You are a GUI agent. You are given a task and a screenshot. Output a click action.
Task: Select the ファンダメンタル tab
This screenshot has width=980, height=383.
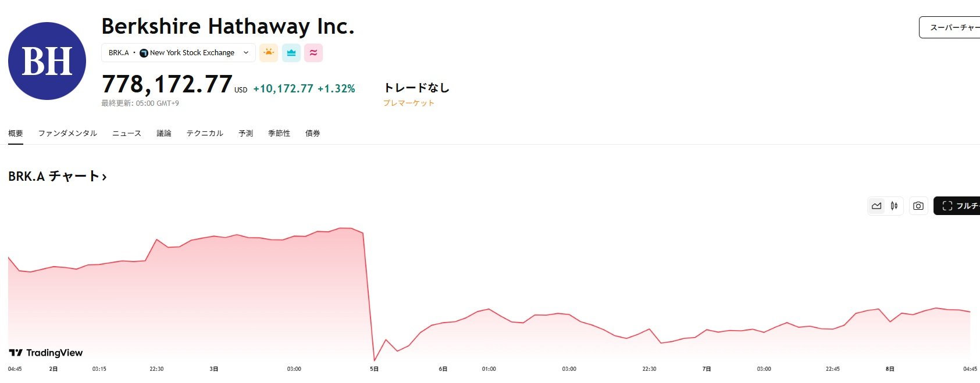point(67,133)
